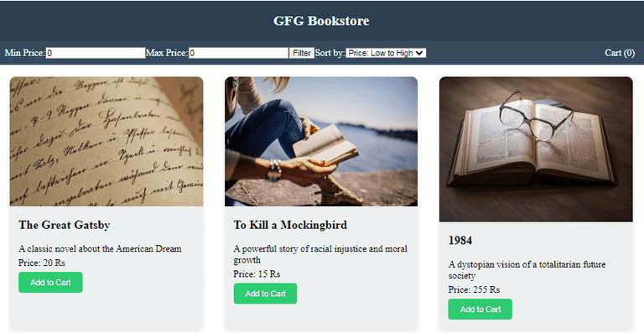Add To Kill a Mockingbird to cart

pos(265,294)
